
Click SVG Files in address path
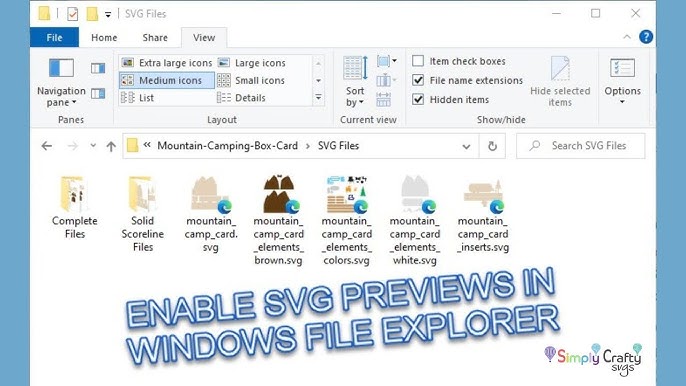338,146
